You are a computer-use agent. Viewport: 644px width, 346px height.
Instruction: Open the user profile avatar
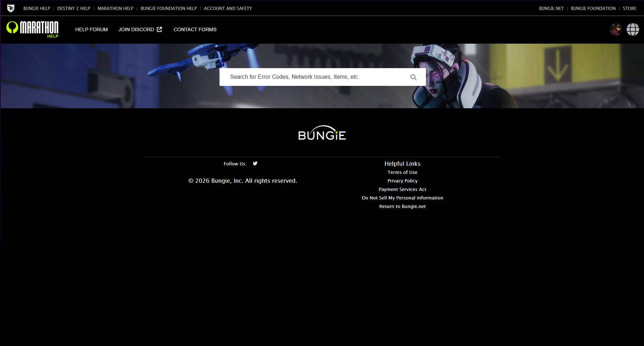(x=616, y=29)
